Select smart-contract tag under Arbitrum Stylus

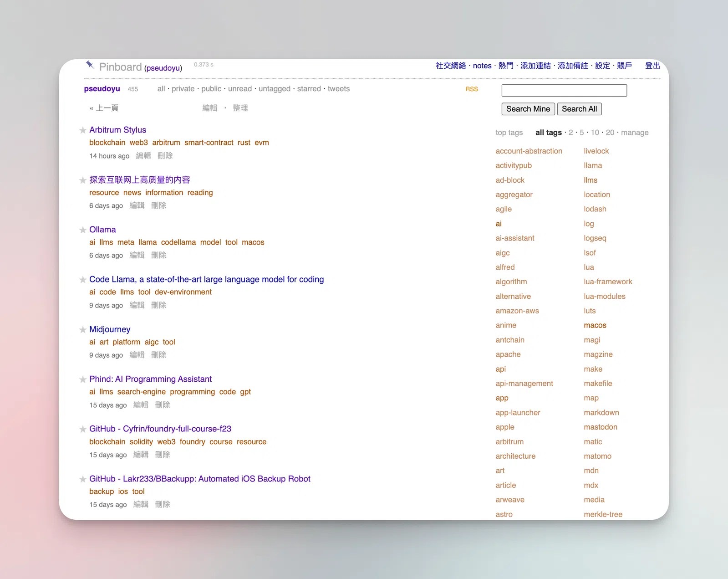(x=209, y=143)
